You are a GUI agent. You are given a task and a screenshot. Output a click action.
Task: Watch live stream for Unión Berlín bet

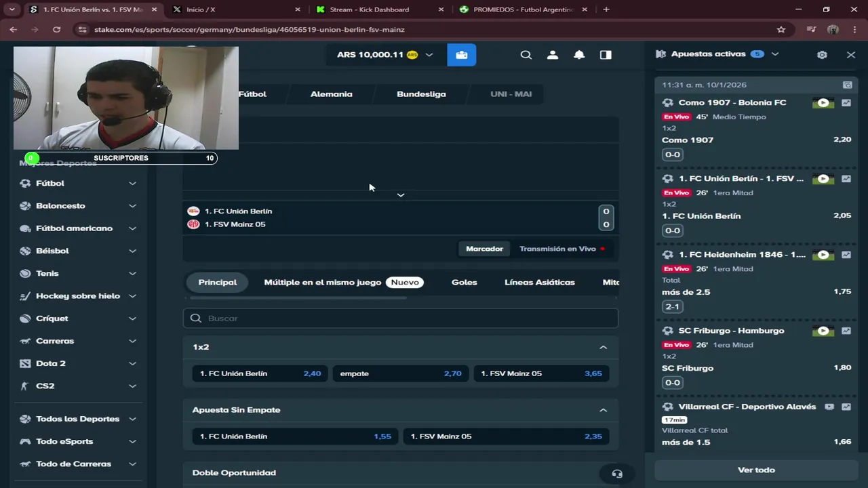[823, 179]
